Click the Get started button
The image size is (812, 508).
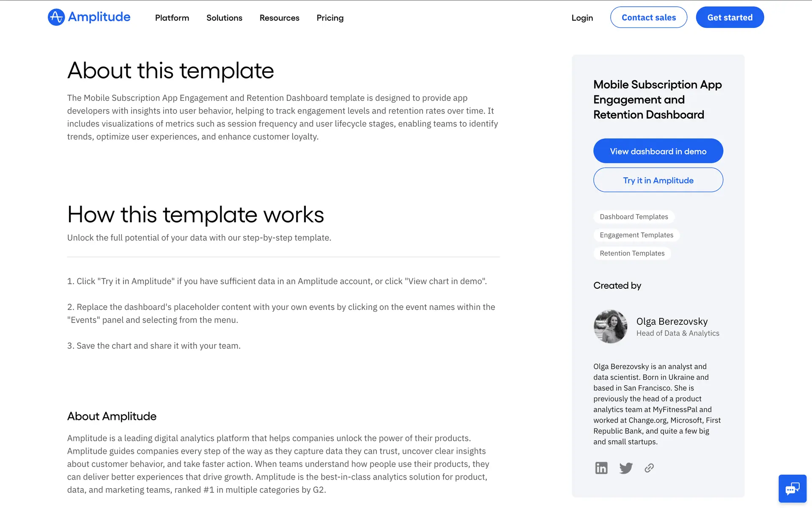pos(730,17)
